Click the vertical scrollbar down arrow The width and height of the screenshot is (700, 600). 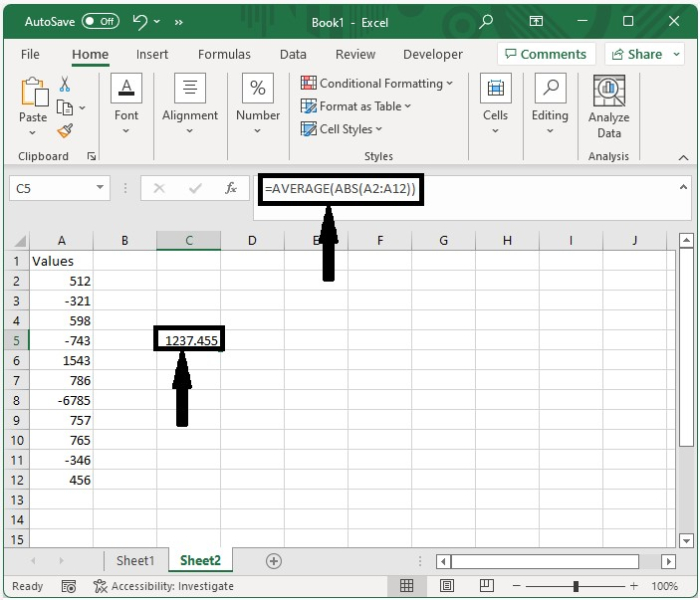[x=686, y=540]
